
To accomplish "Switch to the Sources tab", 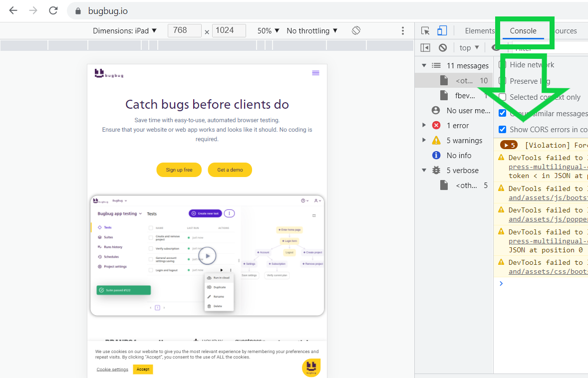I will (565, 31).
